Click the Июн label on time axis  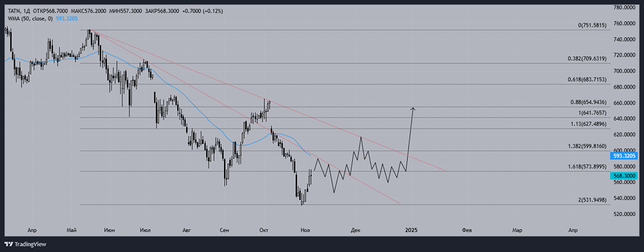(x=109, y=230)
